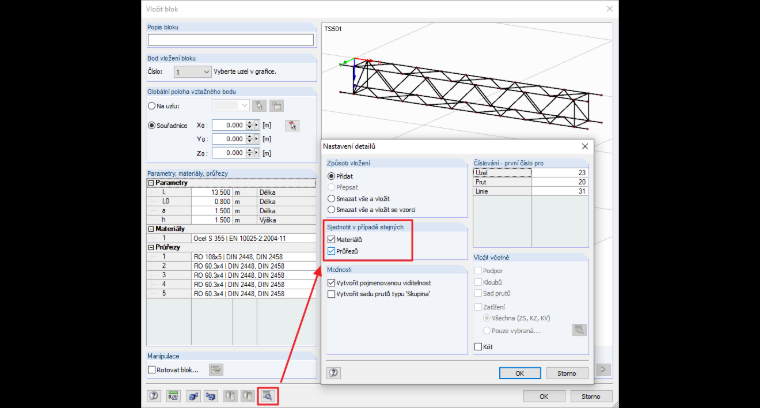The width and height of the screenshot is (760, 408).
Task: Open help in the Vložit blok dialog
Action: [x=154, y=396]
